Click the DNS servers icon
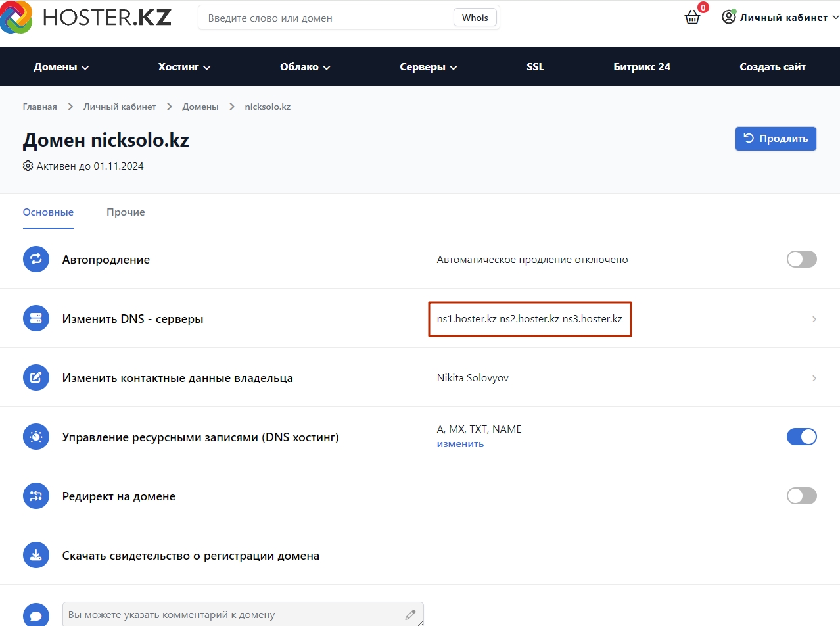The height and width of the screenshot is (626, 840). point(36,318)
